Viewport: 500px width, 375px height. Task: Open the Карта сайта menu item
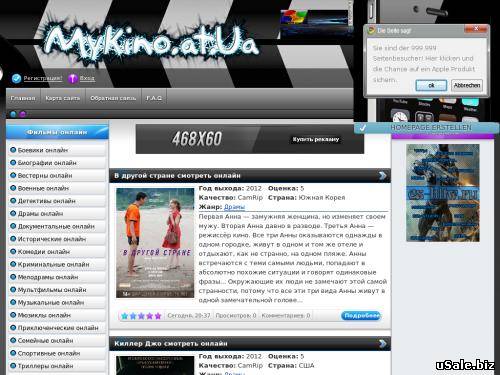(x=63, y=98)
